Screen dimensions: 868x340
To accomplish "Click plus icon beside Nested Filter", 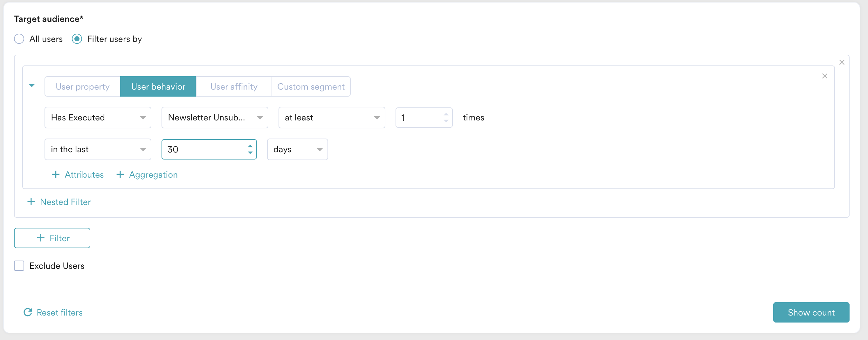I will [x=31, y=202].
